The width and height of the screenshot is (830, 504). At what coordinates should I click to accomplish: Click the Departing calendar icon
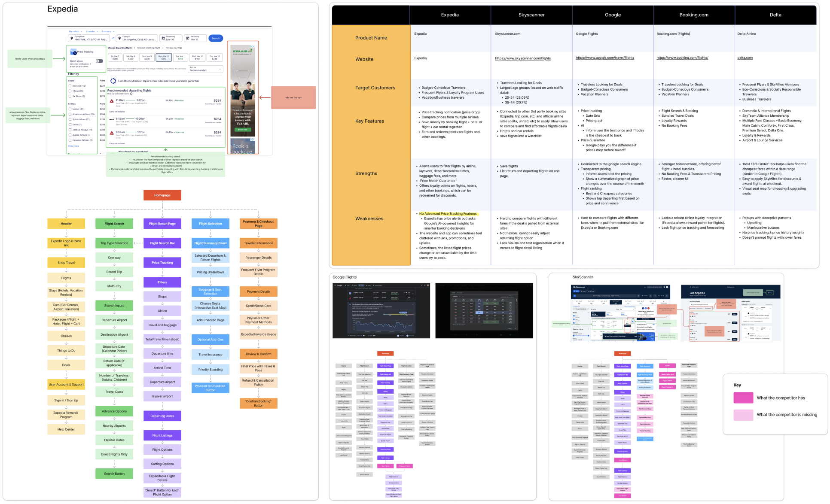coord(163,38)
